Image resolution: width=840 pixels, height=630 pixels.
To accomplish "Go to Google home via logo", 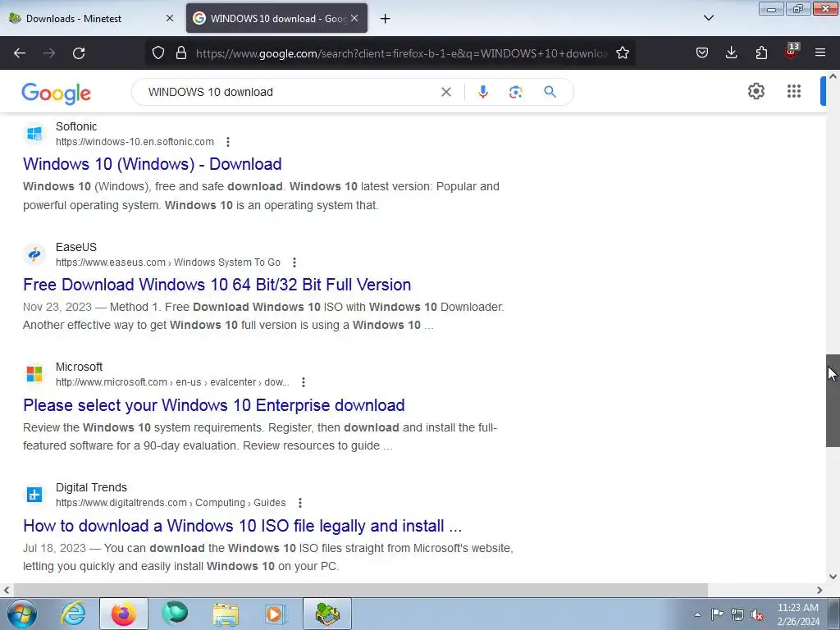I will pyautogui.click(x=57, y=94).
